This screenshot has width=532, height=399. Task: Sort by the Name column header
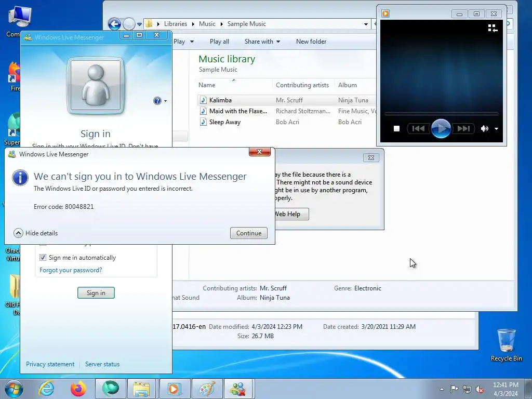pos(234,85)
